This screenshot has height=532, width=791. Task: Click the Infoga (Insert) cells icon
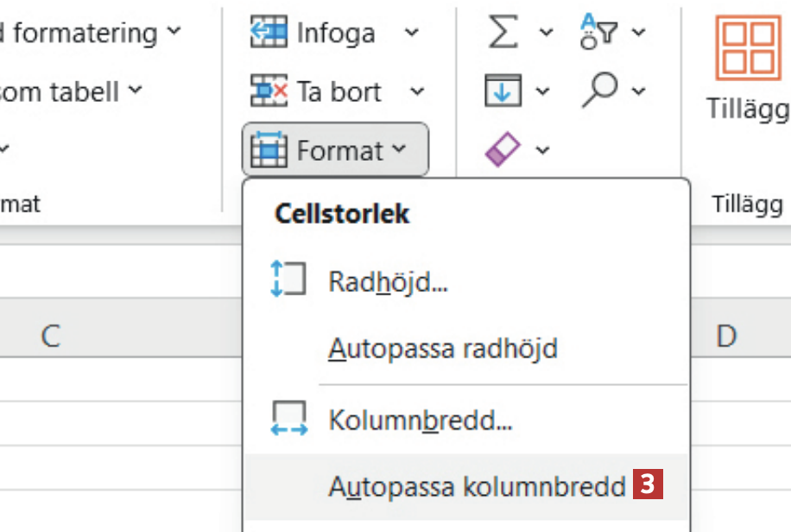269,33
